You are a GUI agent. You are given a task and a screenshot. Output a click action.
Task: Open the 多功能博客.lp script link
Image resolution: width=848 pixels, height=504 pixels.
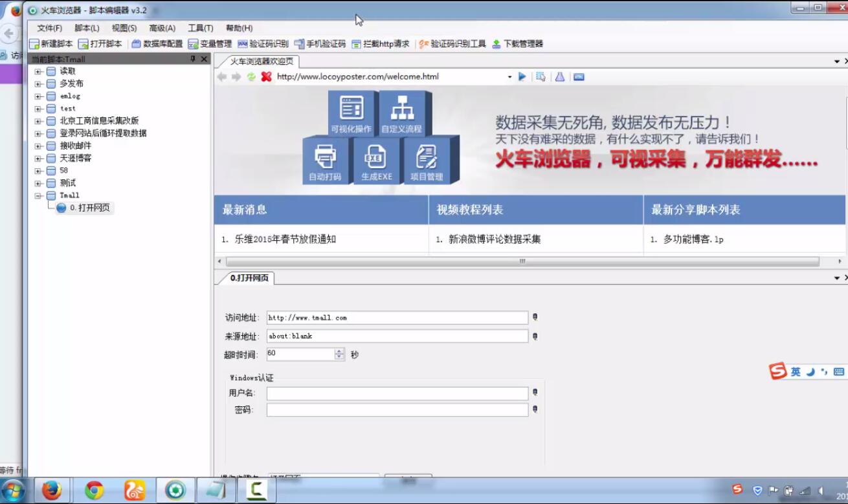693,239
